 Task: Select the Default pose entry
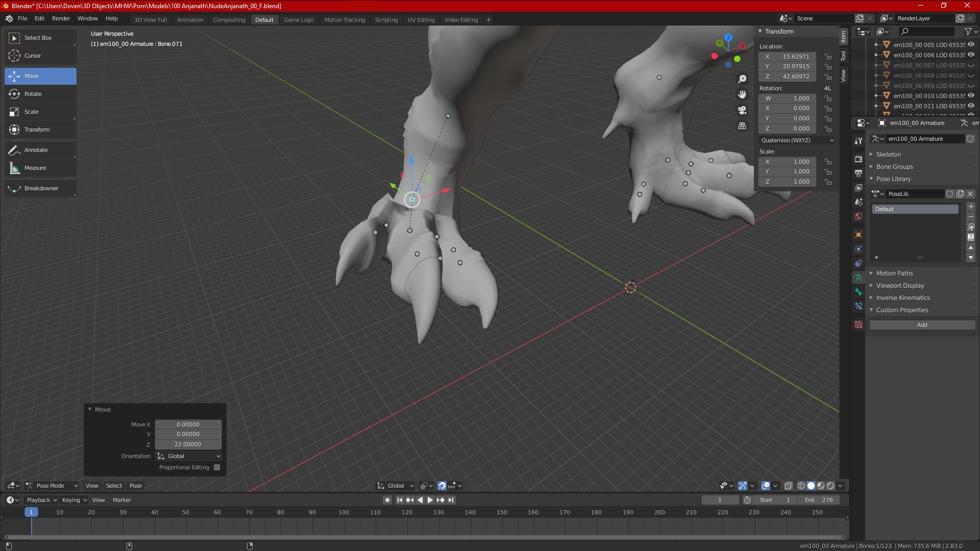point(915,209)
